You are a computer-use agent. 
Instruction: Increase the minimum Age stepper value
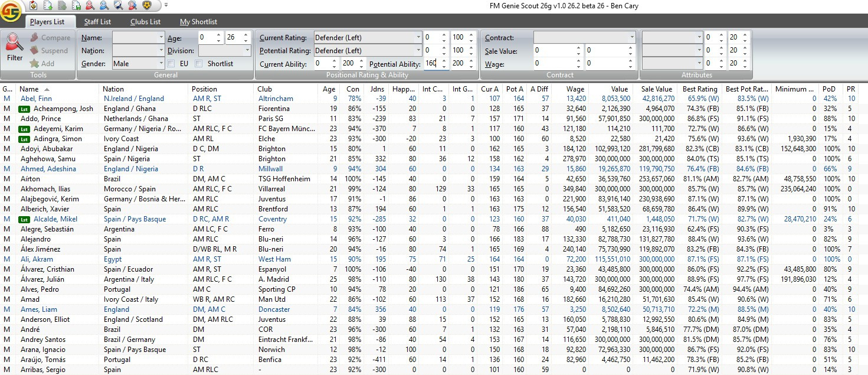click(220, 34)
